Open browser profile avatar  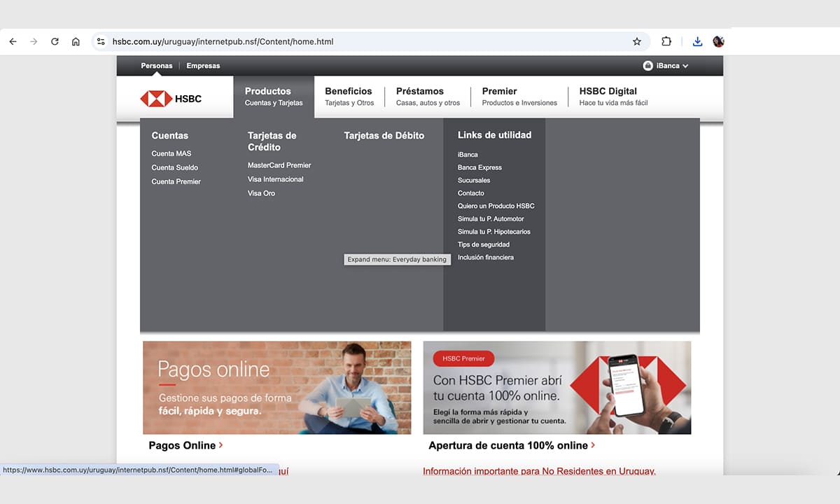(x=718, y=42)
